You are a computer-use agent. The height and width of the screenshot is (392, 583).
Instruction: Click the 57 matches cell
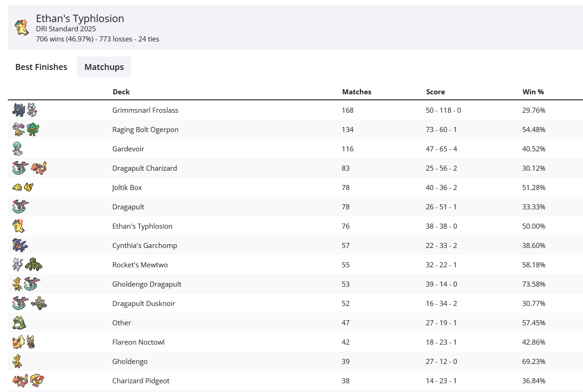point(346,246)
